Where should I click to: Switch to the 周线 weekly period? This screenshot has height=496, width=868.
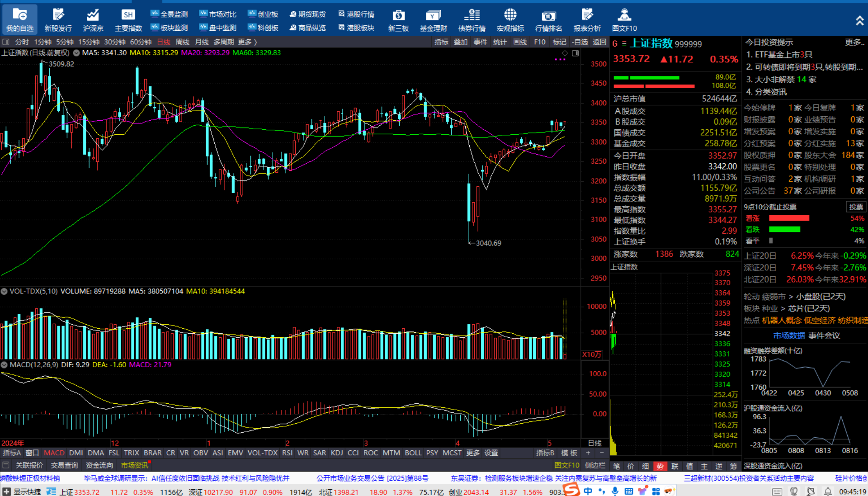coord(183,42)
